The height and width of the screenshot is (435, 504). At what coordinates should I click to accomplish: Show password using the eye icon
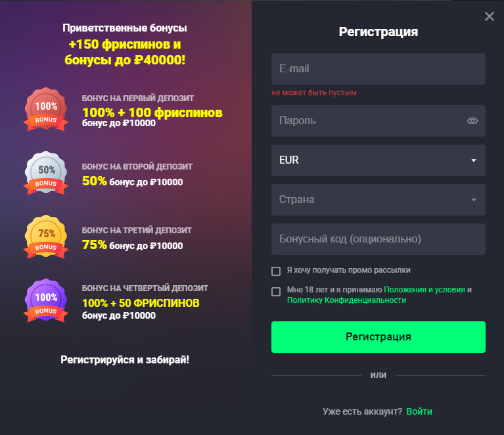472,121
